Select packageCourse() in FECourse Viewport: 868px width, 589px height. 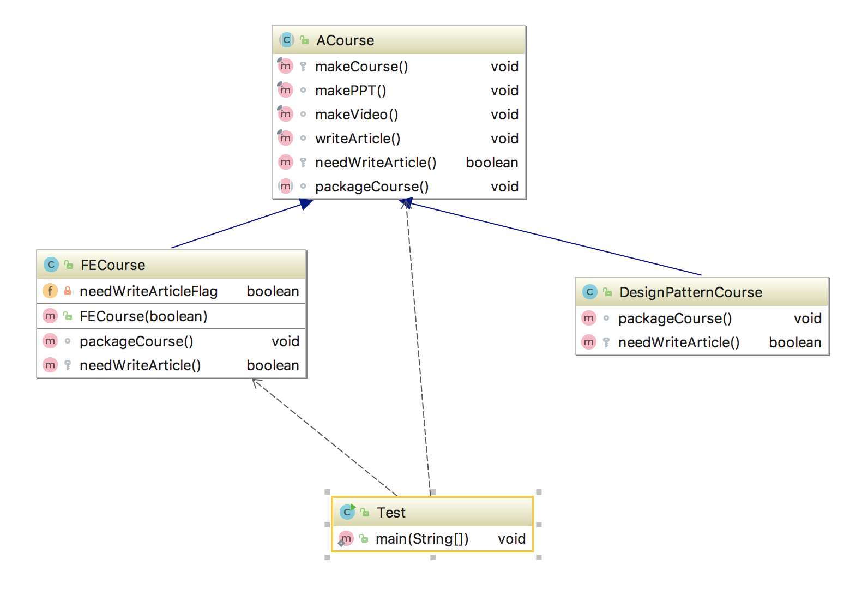[x=171, y=341]
